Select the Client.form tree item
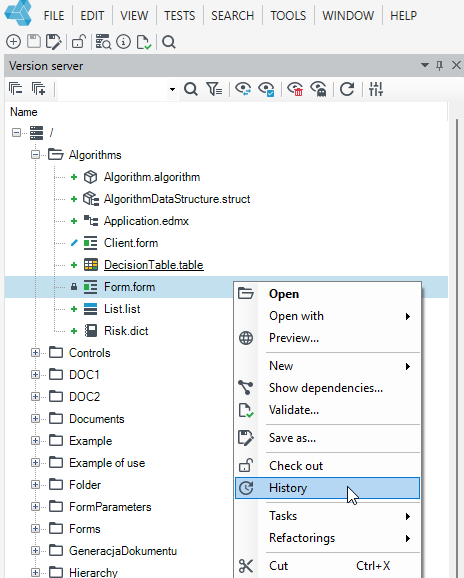This screenshot has width=464, height=578. pos(131,243)
